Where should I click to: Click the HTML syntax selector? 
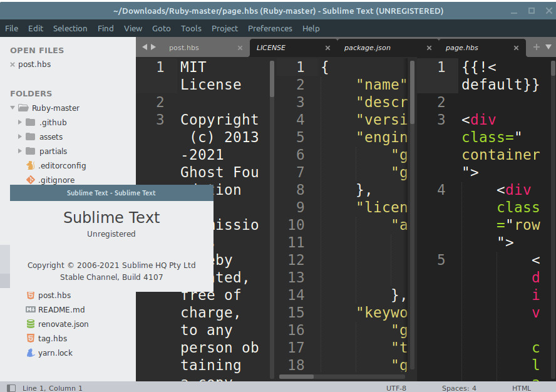pyautogui.click(x=521, y=388)
